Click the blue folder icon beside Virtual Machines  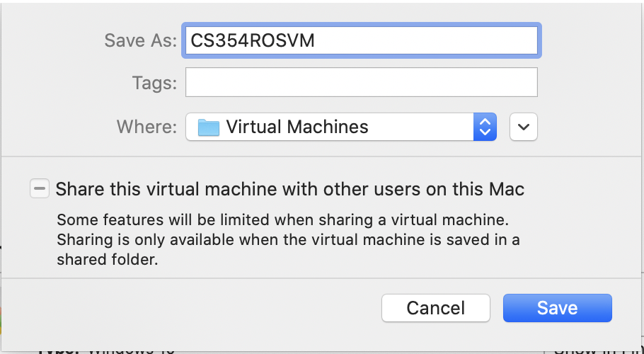click(209, 127)
